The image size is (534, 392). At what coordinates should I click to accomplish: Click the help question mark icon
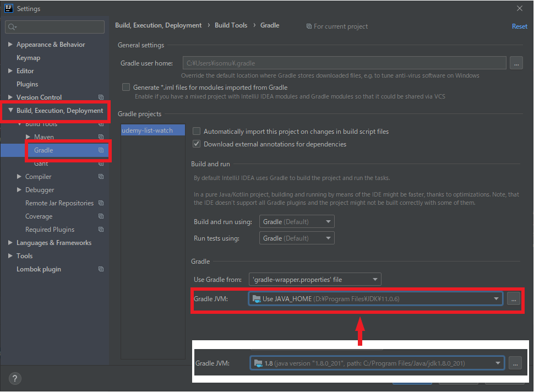pyautogui.click(x=15, y=378)
